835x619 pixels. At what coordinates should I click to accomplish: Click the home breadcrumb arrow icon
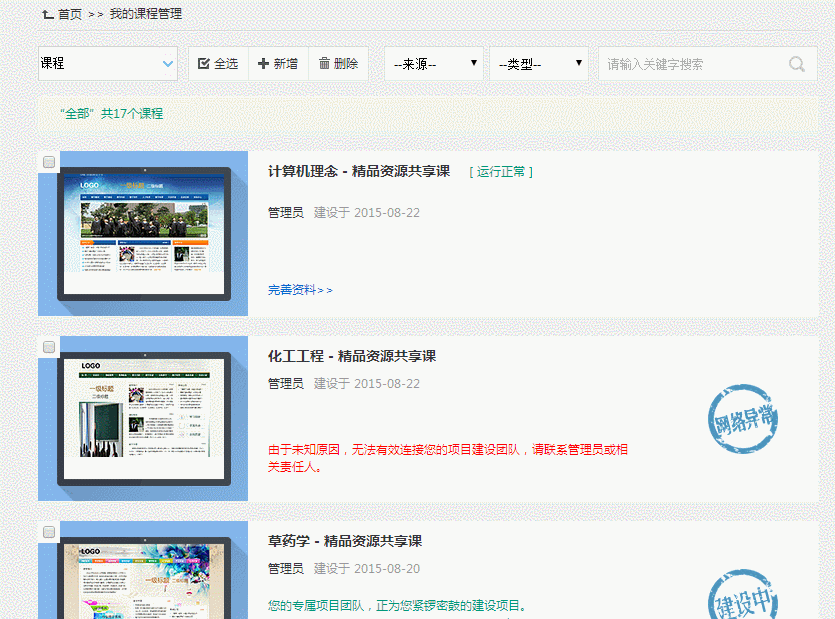tap(47, 14)
